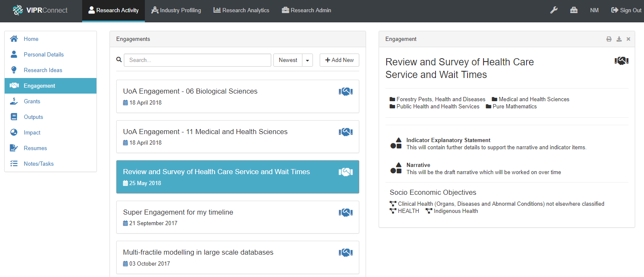Click handshake icon on 06 Biological Sciences card
644x277 pixels.
point(345,91)
